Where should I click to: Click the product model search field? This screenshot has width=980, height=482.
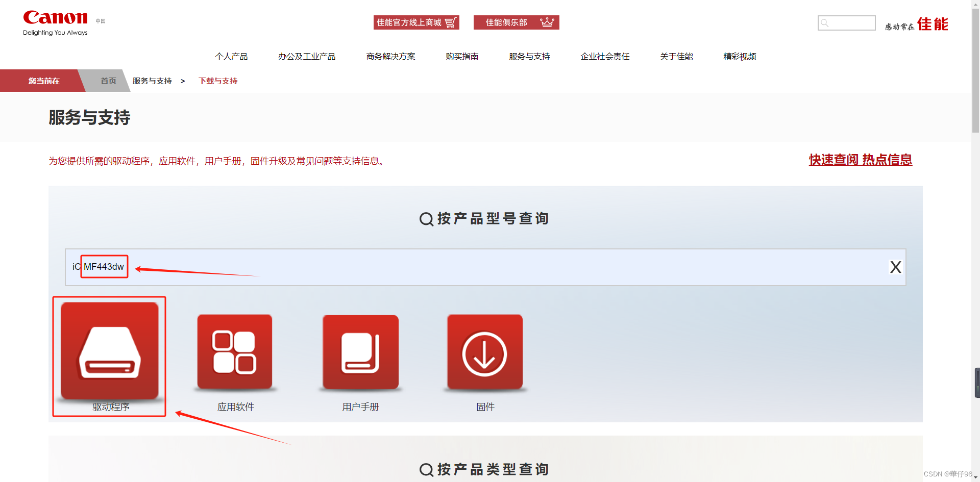485,267
